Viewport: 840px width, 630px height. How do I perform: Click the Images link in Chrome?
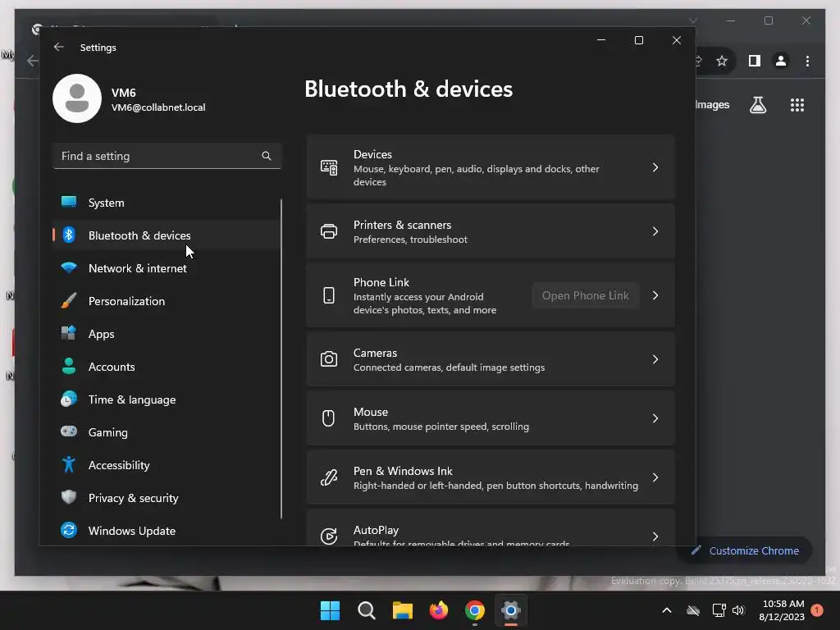click(713, 105)
